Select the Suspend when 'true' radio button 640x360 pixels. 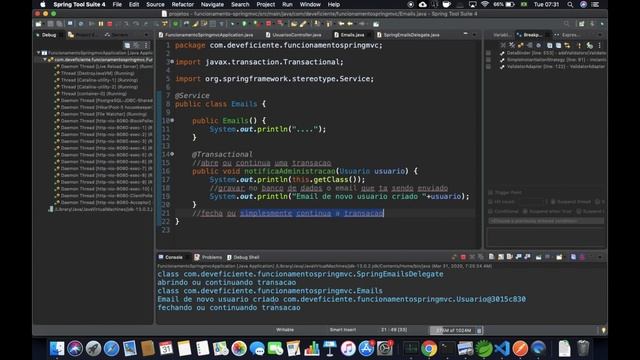(525, 211)
